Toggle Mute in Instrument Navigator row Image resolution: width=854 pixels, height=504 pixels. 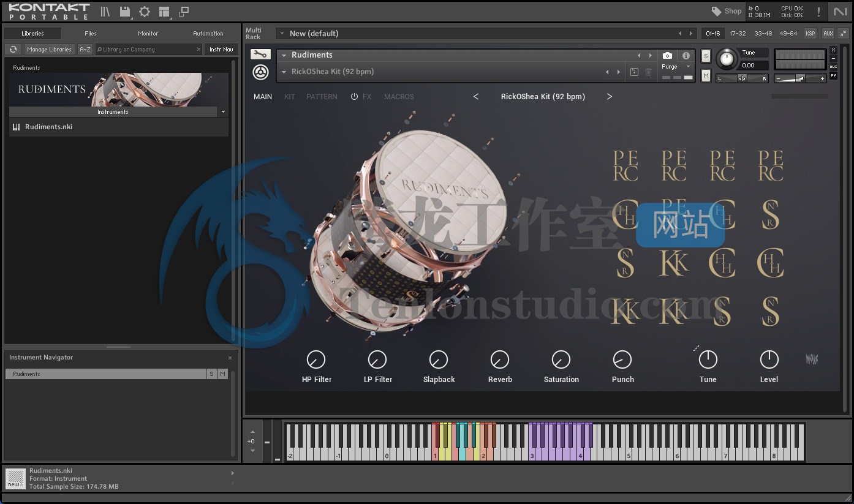[222, 374]
